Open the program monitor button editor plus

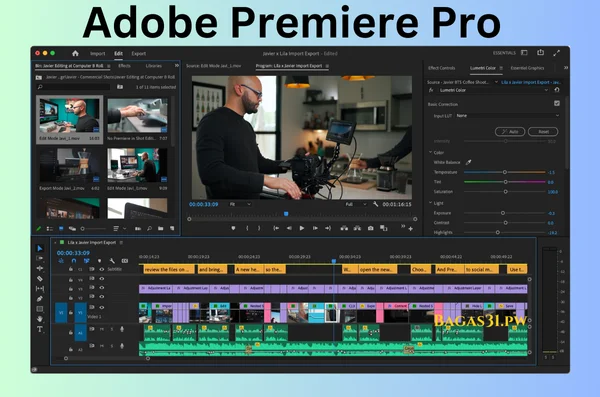pos(411,229)
